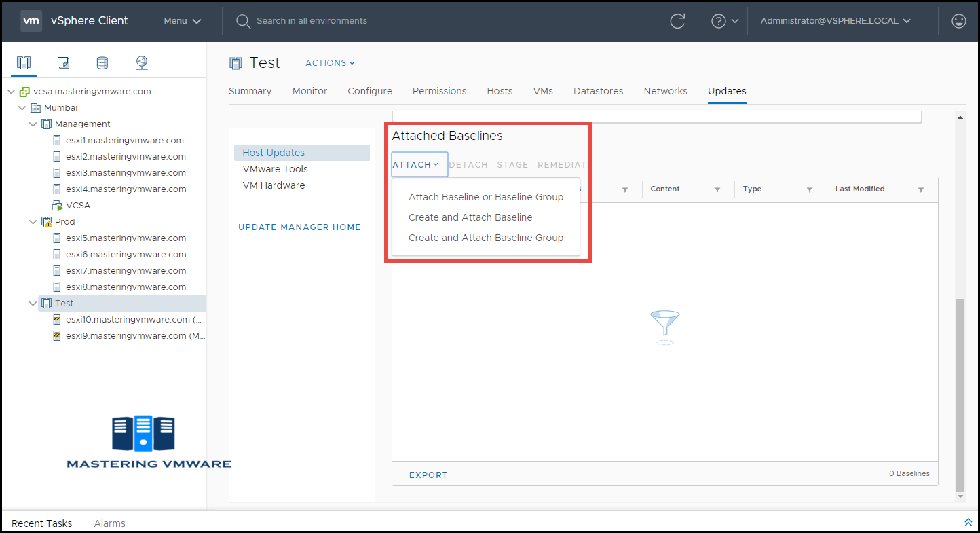Click the Search in all environments field

312,21
